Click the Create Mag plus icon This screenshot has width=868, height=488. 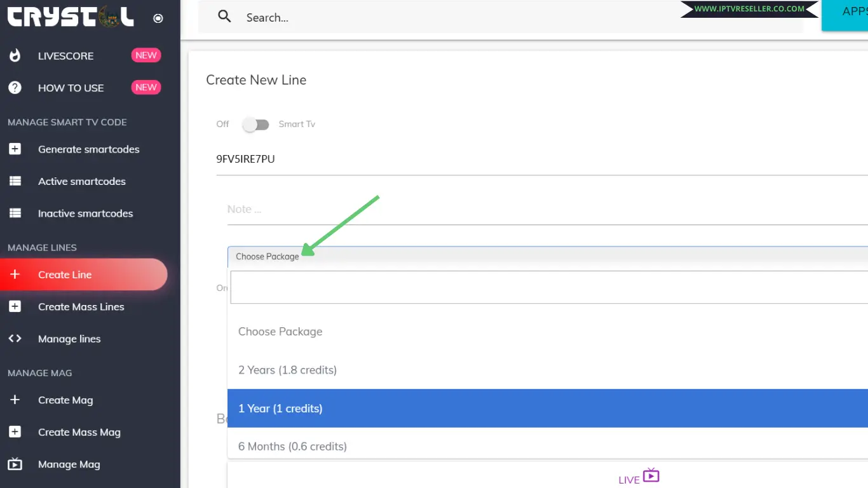(x=15, y=400)
